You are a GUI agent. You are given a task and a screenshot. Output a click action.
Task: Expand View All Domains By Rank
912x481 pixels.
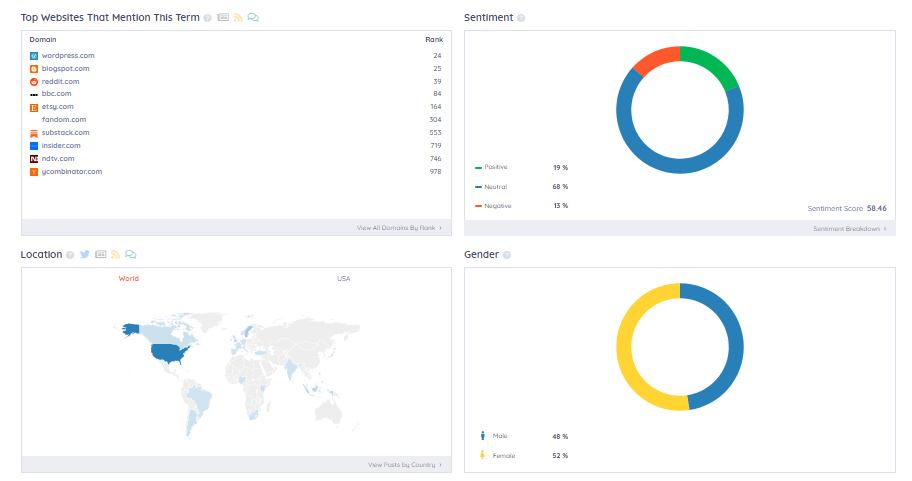point(400,228)
